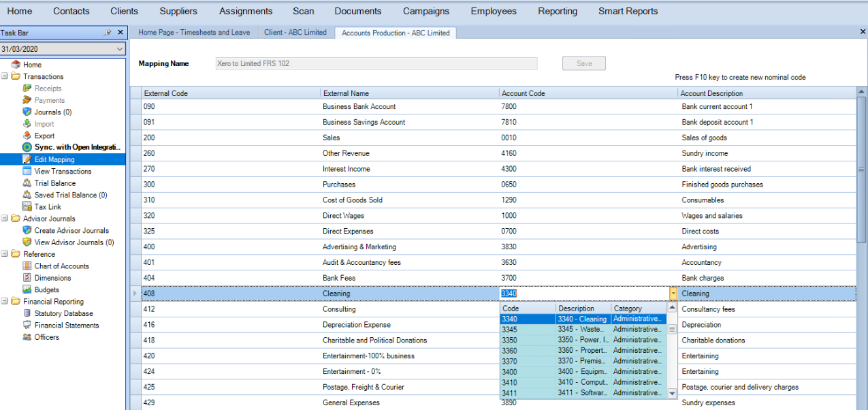Open the Account Code dropdown arrow for Cleaning
This screenshot has height=410, width=868.
(x=673, y=294)
